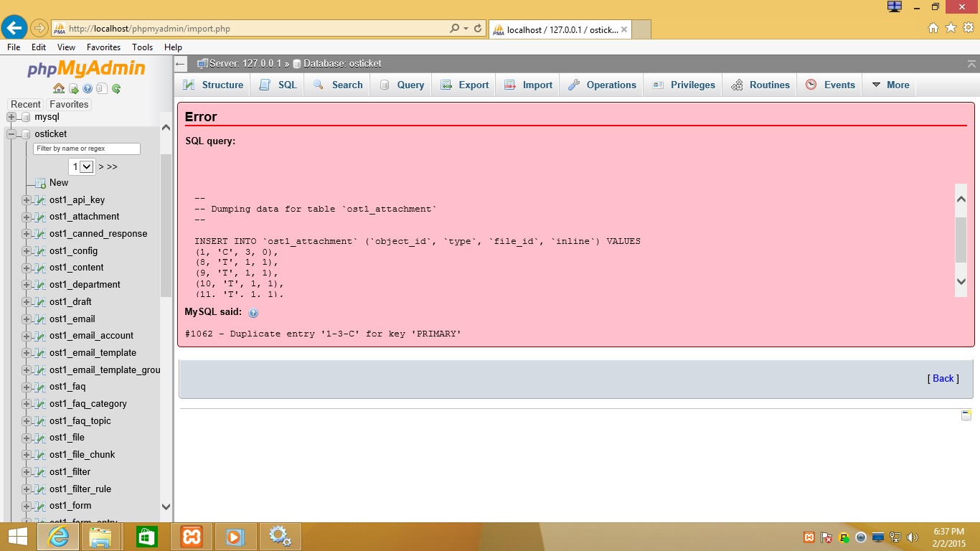Click the volume speaker tray icon
Image resolution: width=980 pixels, height=551 pixels.
[912, 537]
